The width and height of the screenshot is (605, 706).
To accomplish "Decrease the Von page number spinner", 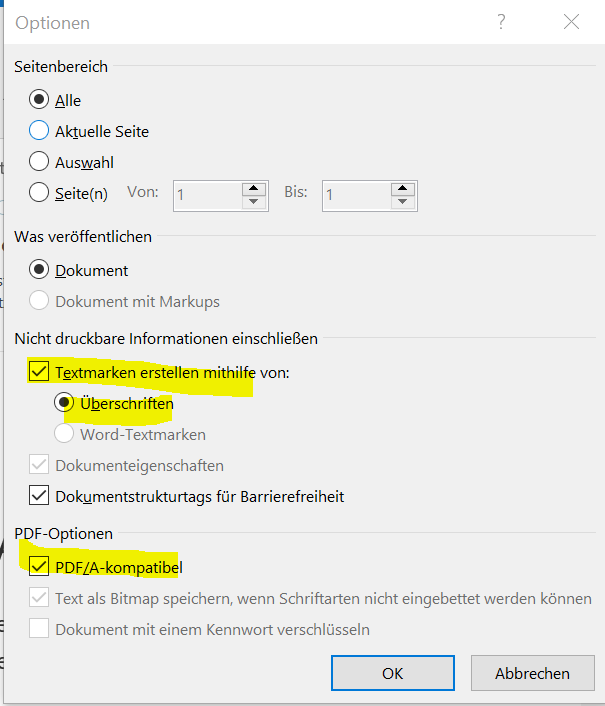I will (x=255, y=201).
